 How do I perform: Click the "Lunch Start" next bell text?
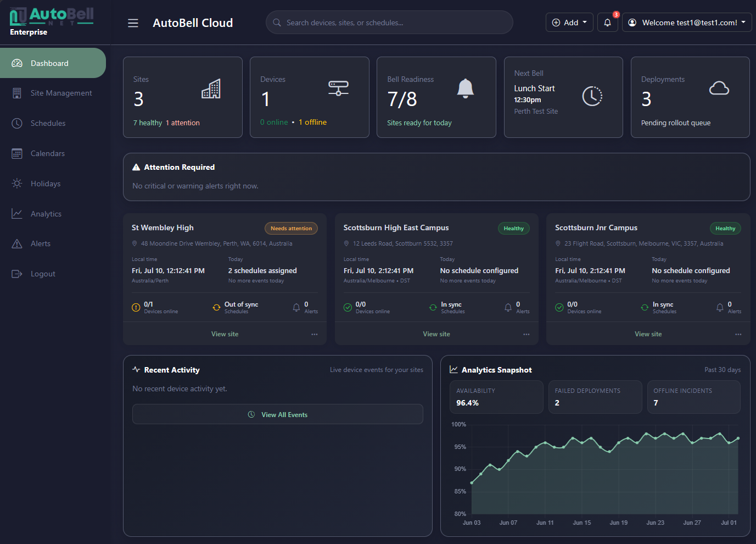click(x=534, y=88)
